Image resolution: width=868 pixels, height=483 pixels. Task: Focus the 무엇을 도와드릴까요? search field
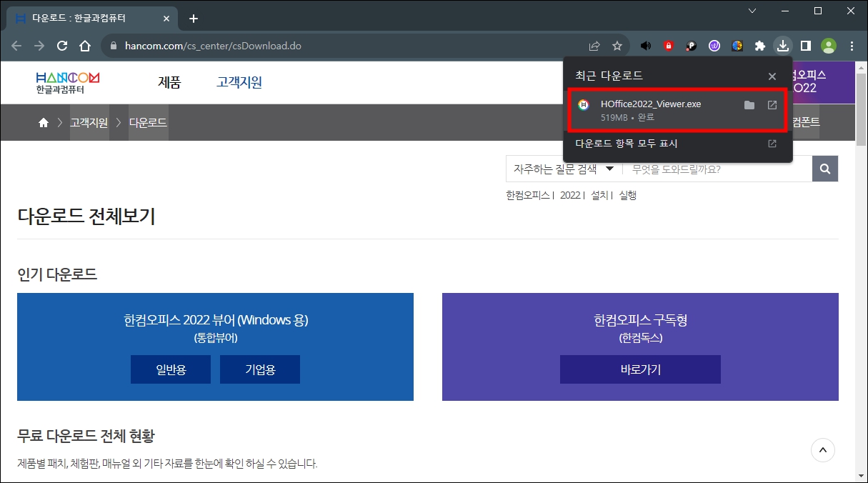click(x=717, y=169)
